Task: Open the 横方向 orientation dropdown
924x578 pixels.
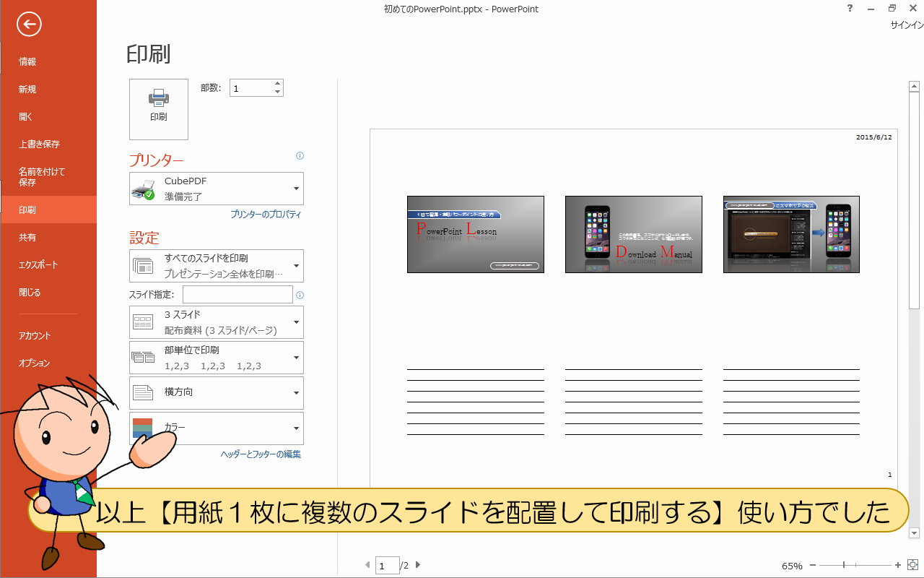Action: [x=217, y=393]
